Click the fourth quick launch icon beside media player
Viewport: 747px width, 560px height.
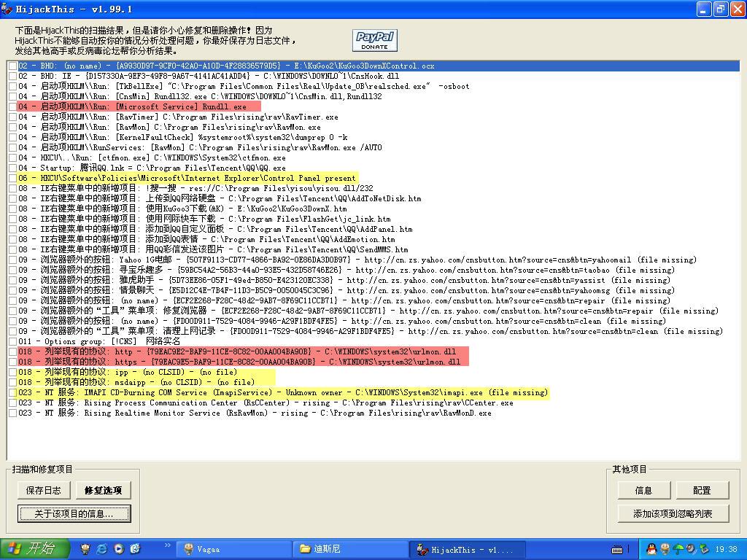click(x=135, y=549)
